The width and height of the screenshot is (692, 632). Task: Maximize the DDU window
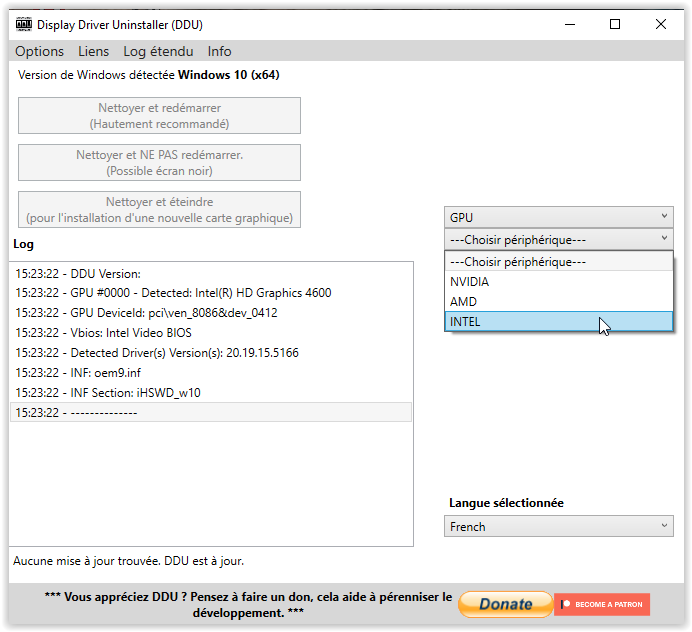coord(615,24)
